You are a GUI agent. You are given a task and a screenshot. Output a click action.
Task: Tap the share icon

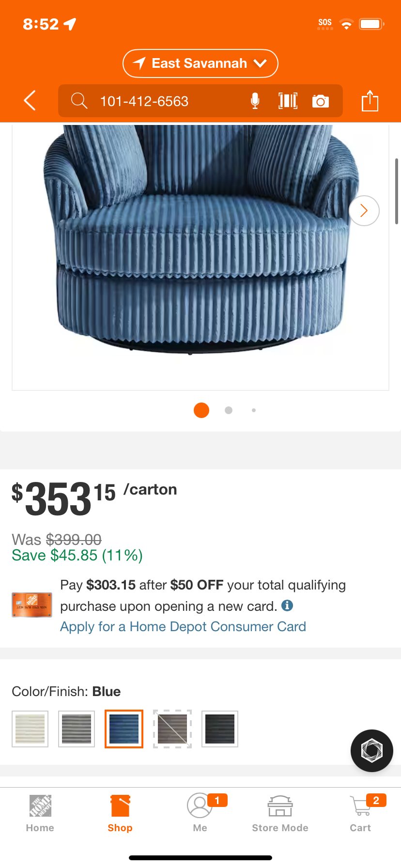pyautogui.click(x=370, y=100)
